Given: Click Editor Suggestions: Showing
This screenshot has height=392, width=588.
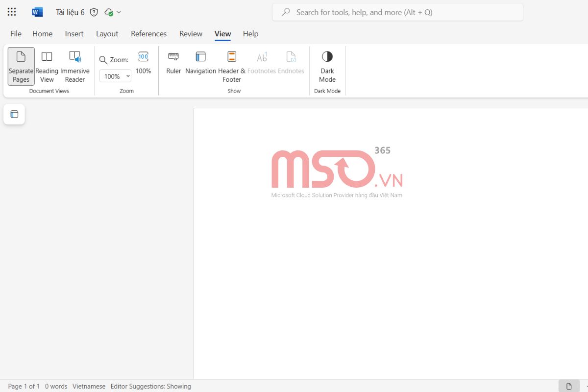Looking at the screenshot, I should pyautogui.click(x=151, y=386).
